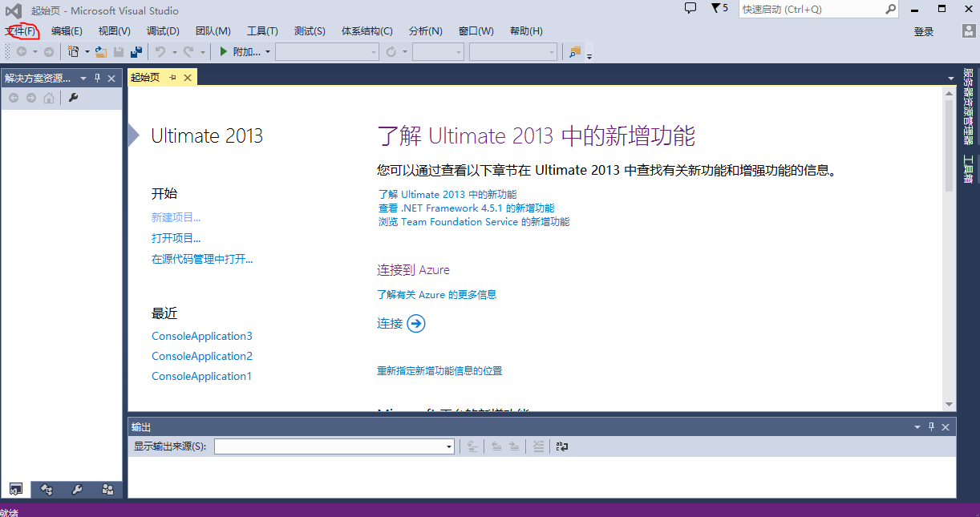The image size is (980, 517).
Task: Click the Navigate Backward toolbar arrow
Action: (22, 52)
